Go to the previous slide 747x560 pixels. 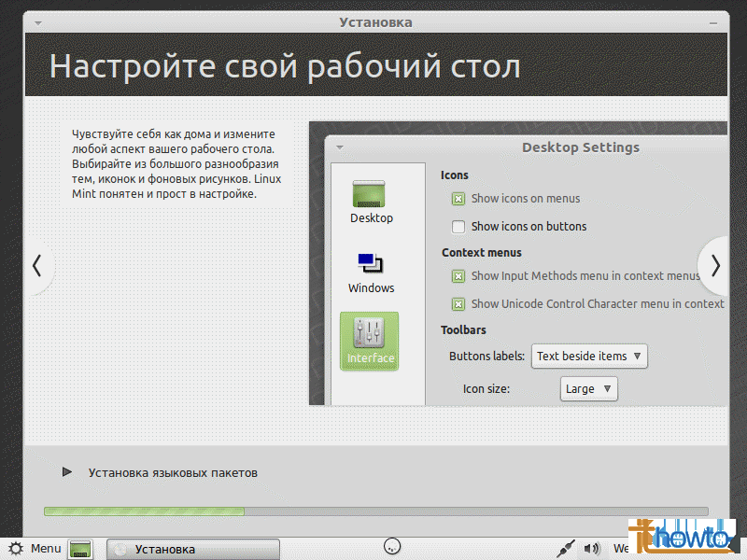click(x=37, y=265)
